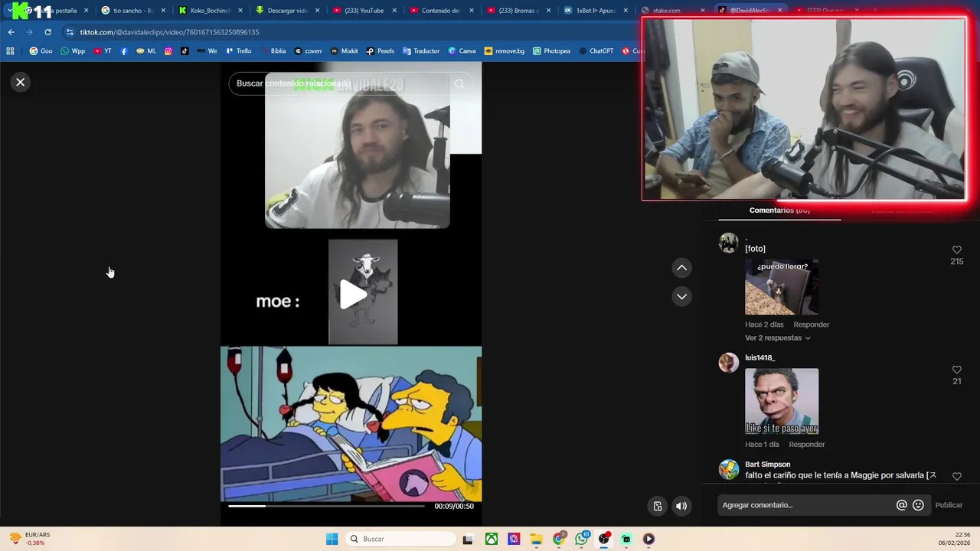The width and height of the screenshot is (980, 551).
Task: Reload the TikTok page
Action: tap(47, 32)
